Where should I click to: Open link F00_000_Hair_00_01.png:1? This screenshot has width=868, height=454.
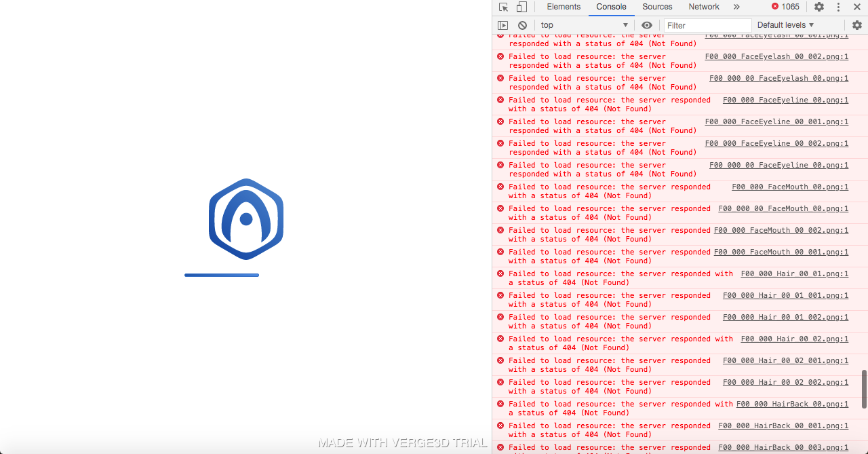click(x=795, y=273)
